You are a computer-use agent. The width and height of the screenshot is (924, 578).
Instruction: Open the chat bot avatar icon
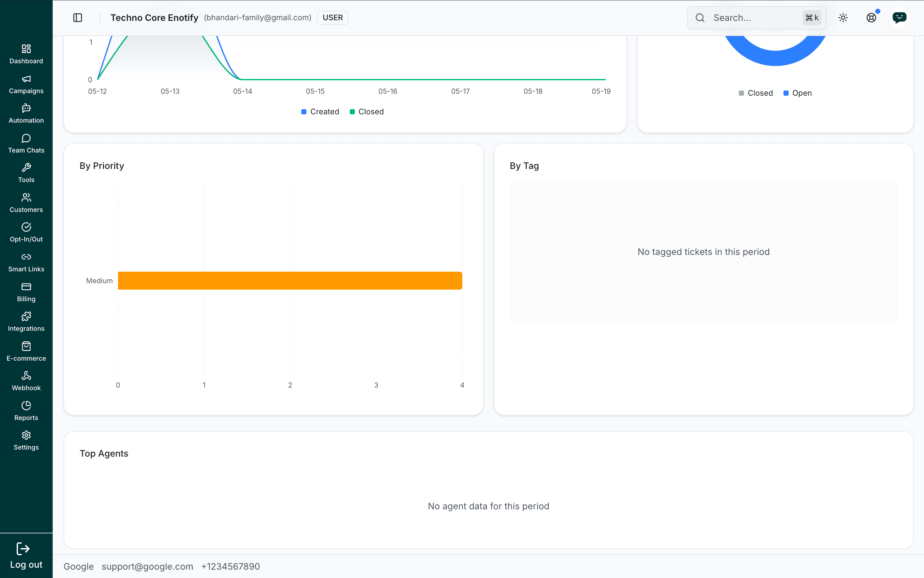[x=900, y=18]
